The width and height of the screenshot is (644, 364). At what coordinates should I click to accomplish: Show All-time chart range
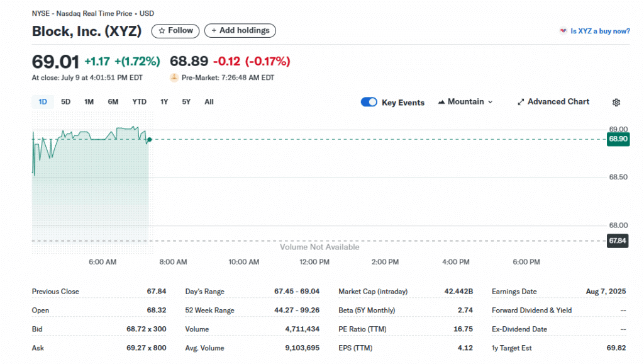[209, 101]
